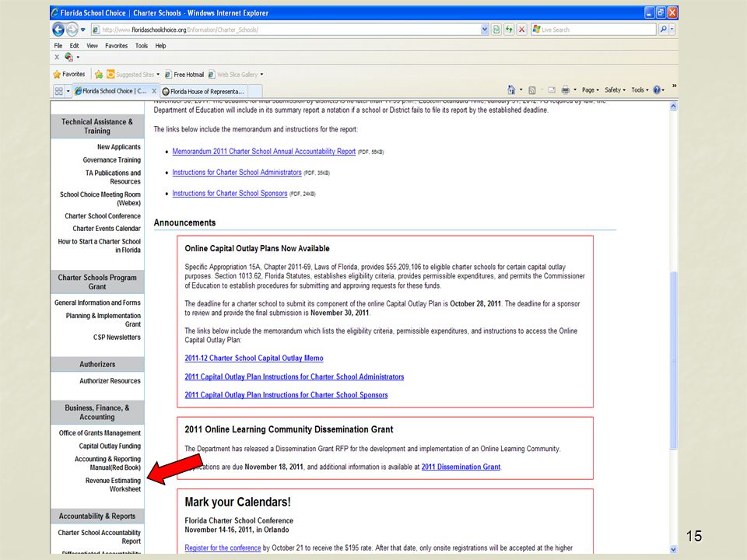
Task: Open Instructions for Charter School Sponsors link
Action: (230, 194)
